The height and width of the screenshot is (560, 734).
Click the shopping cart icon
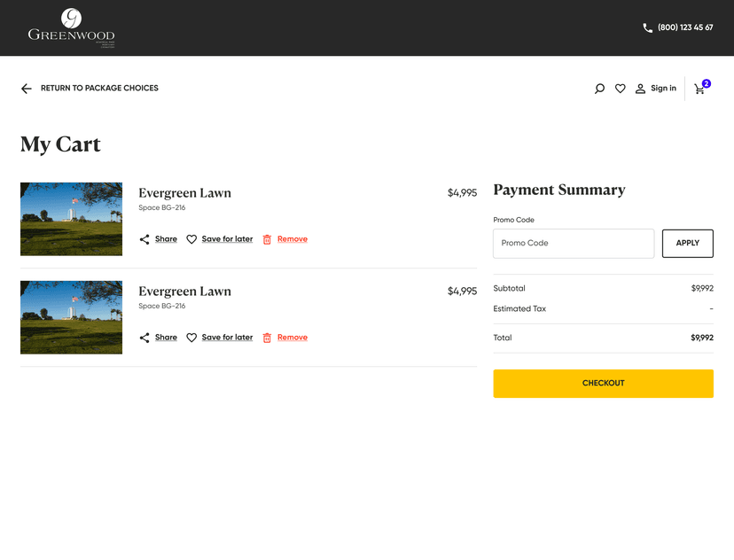pyautogui.click(x=699, y=89)
